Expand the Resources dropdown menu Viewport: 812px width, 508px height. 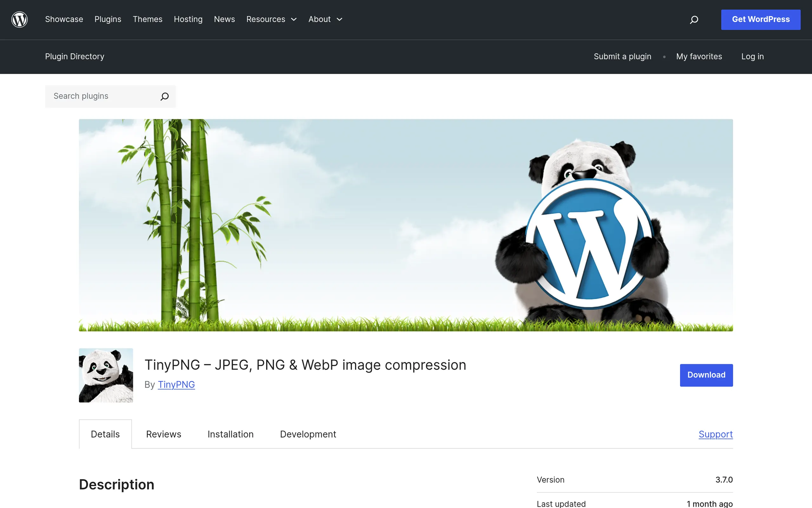click(272, 19)
